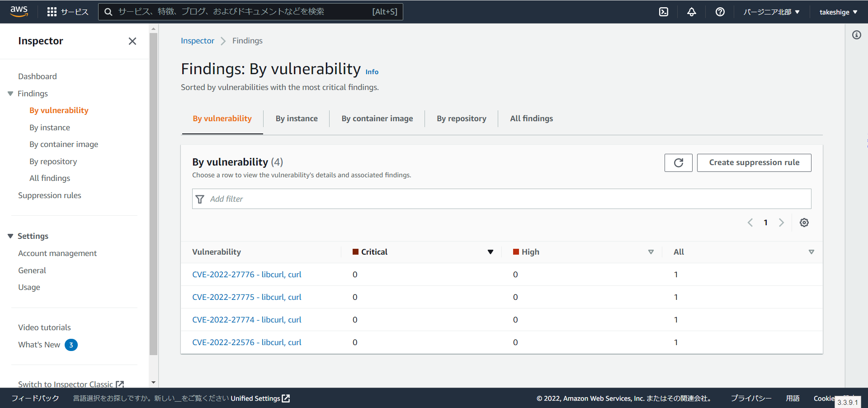Image resolution: width=868 pixels, height=408 pixels.
Task: Open General settings page
Action: [x=32, y=270]
